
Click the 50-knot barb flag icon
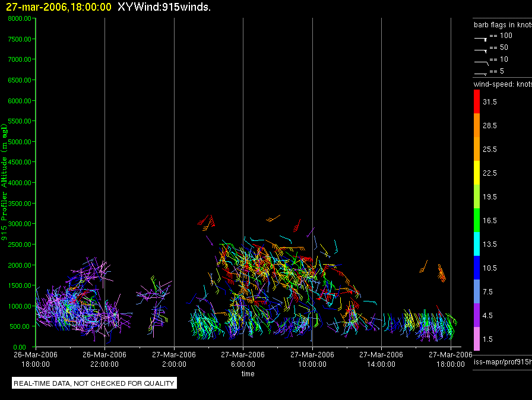(480, 51)
